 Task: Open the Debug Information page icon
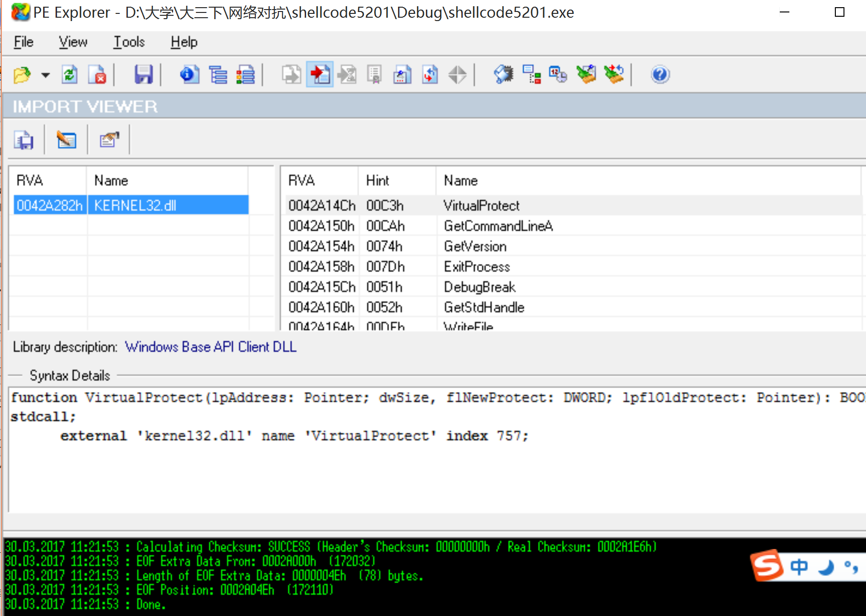point(402,75)
